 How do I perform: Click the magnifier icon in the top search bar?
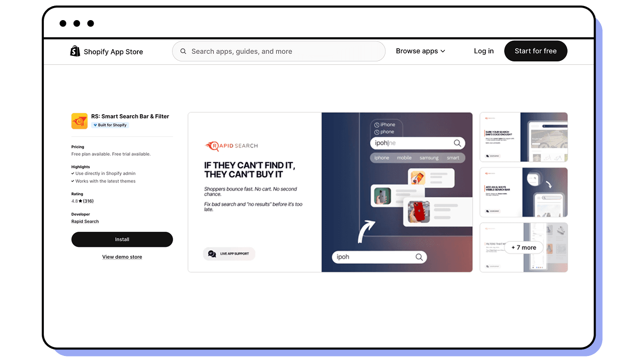[x=183, y=51]
